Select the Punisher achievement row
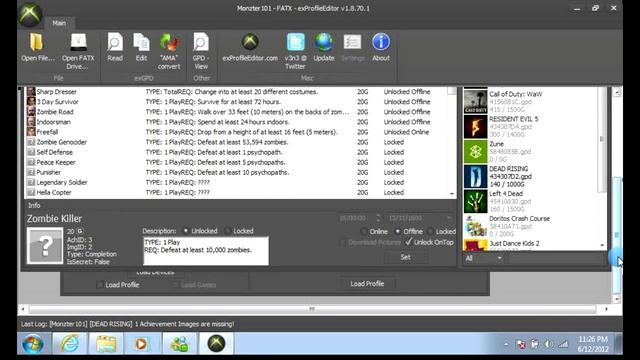 click(x=239, y=172)
